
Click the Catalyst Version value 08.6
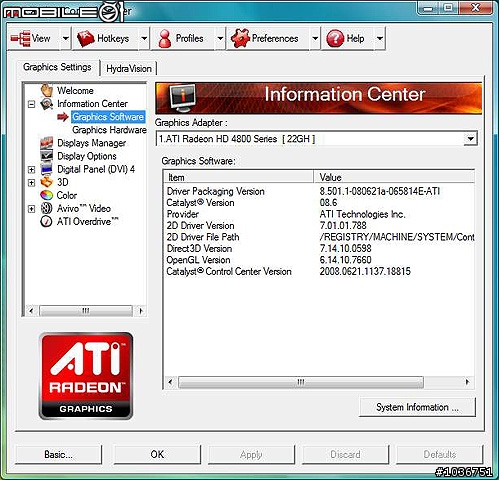pyautogui.click(x=328, y=203)
